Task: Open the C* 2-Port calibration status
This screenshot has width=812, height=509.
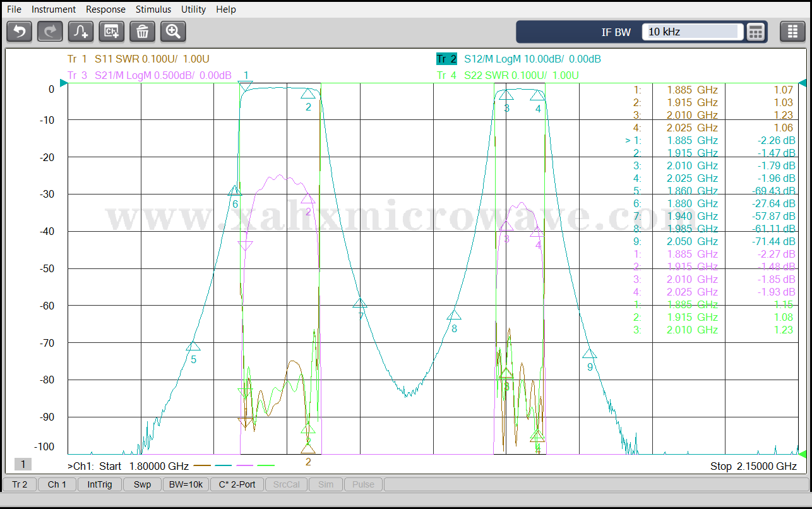Action: click(x=237, y=484)
